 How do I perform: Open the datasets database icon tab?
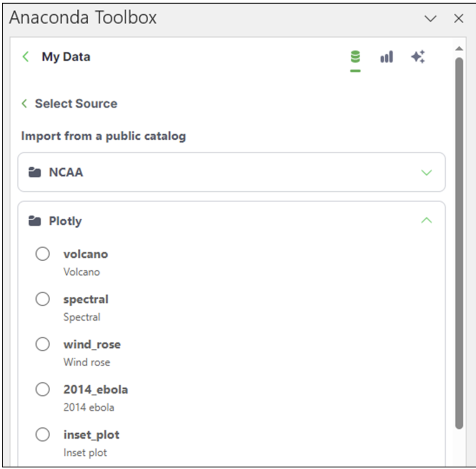pyautogui.click(x=355, y=57)
